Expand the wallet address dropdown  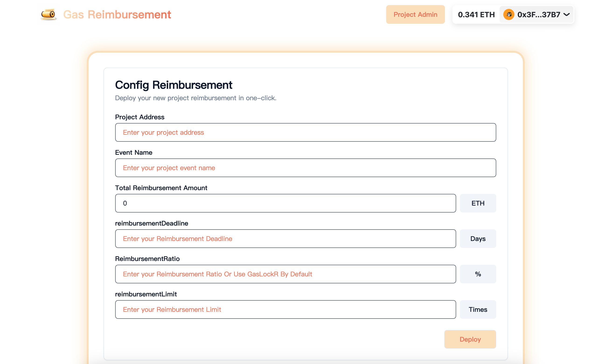pyautogui.click(x=568, y=15)
